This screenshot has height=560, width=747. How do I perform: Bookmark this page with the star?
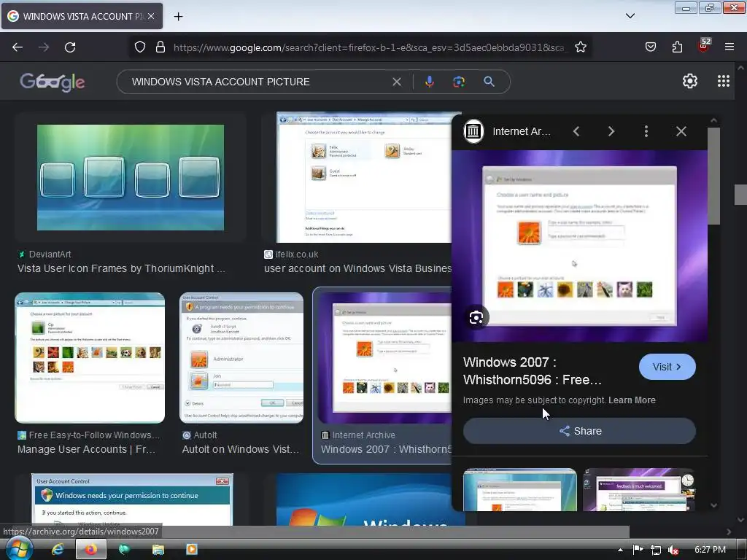click(580, 47)
